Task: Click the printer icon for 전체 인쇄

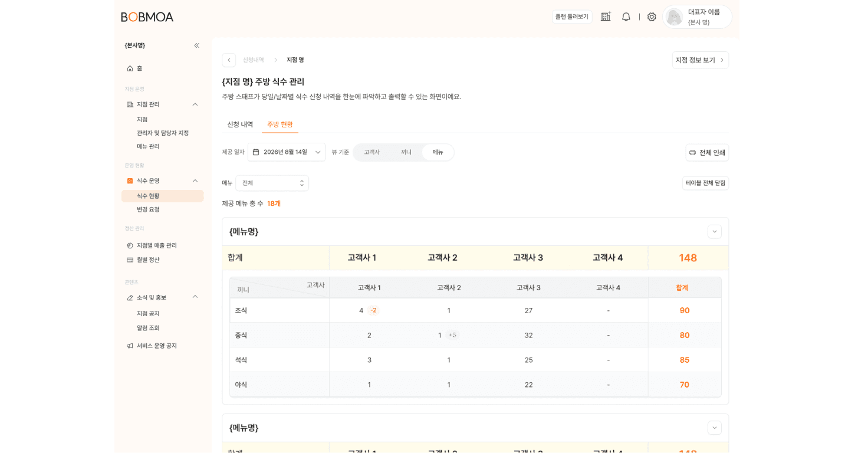Action: point(692,152)
